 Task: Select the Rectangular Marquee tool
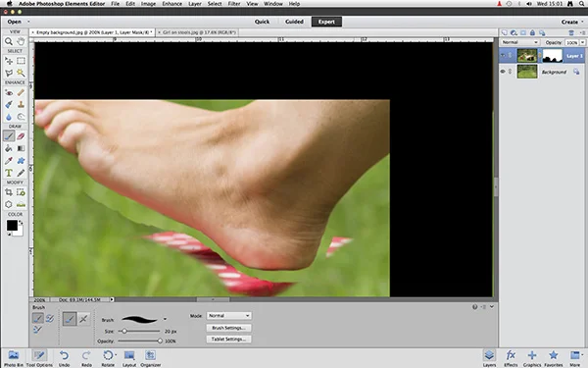pyautogui.click(x=21, y=61)
